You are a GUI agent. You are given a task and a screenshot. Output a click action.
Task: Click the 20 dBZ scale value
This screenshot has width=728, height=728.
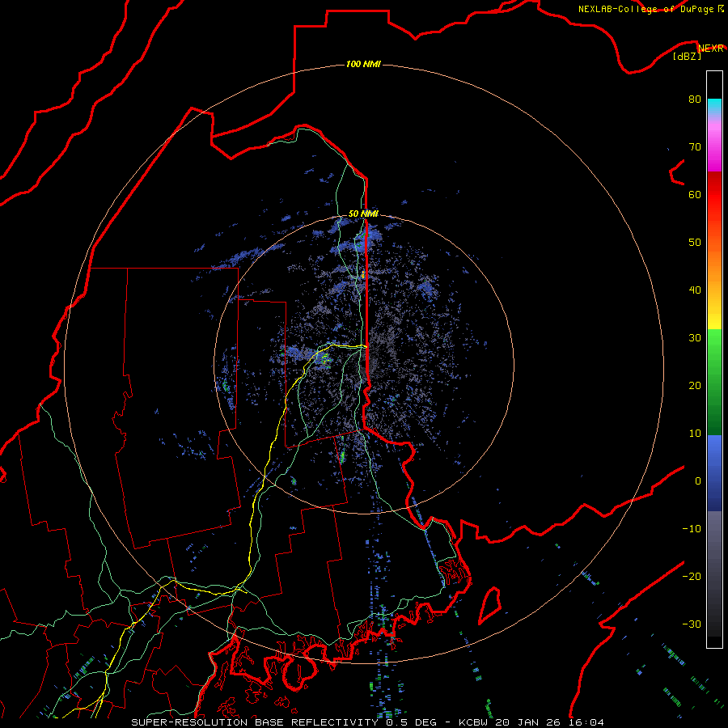click(x=695, y=385)
